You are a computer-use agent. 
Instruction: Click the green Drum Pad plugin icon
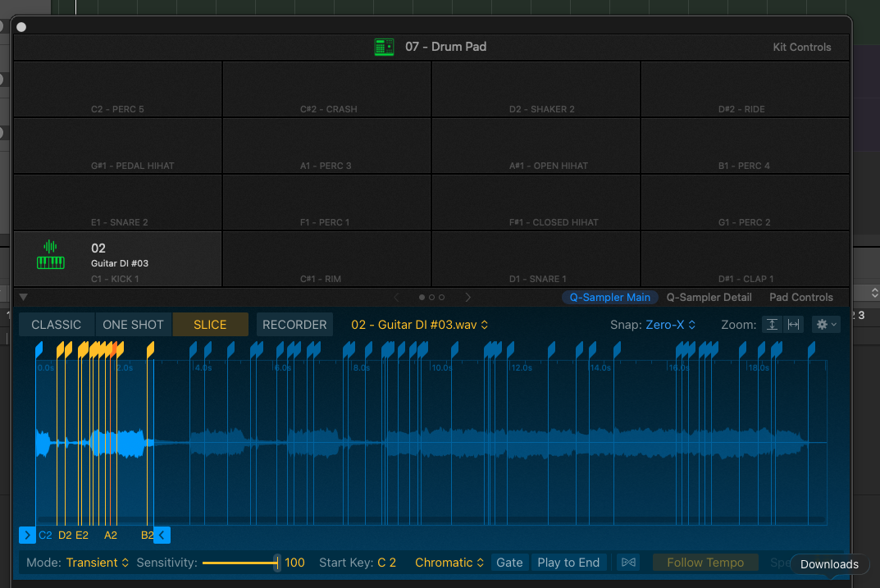384,47
